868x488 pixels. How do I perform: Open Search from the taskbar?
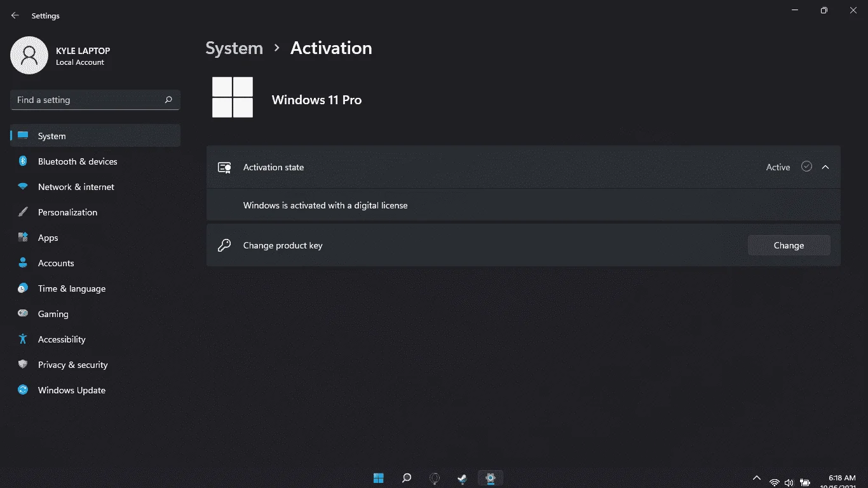tap(407, 478)
